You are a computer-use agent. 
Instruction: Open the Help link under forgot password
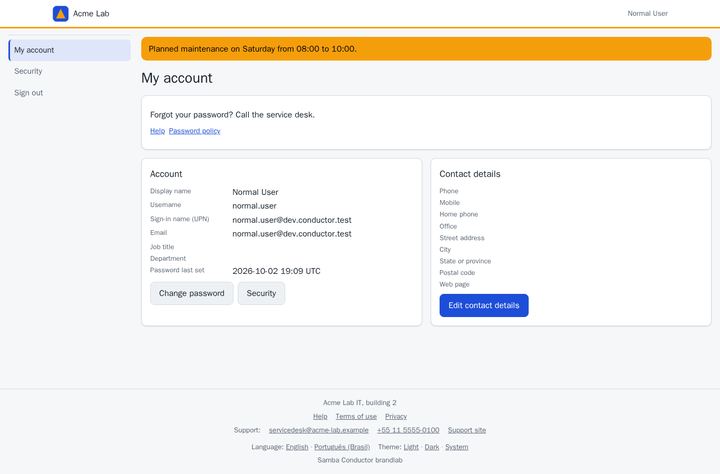pyautogui.click(x=157, y=131)
